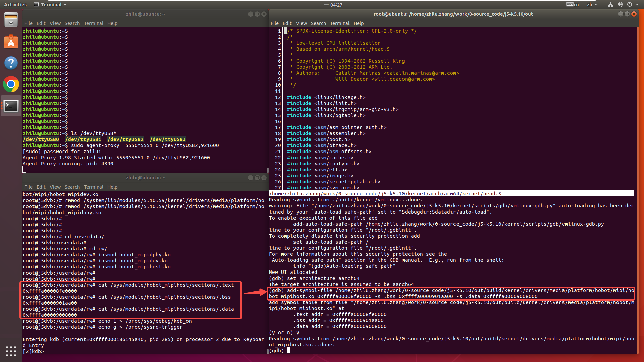The width and height of the screenshot is (644, 362).
Task: Click the /dev/ttyUSB3 entry in ls output
Action: click(x=167, y=139)
